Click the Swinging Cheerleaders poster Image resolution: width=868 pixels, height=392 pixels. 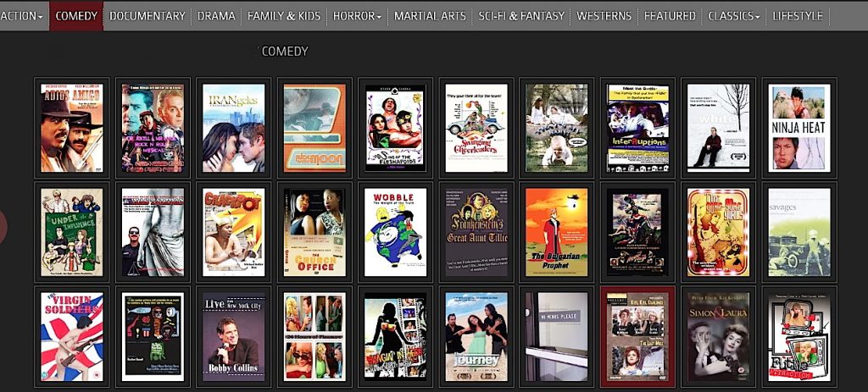click(x=476, y=128)
